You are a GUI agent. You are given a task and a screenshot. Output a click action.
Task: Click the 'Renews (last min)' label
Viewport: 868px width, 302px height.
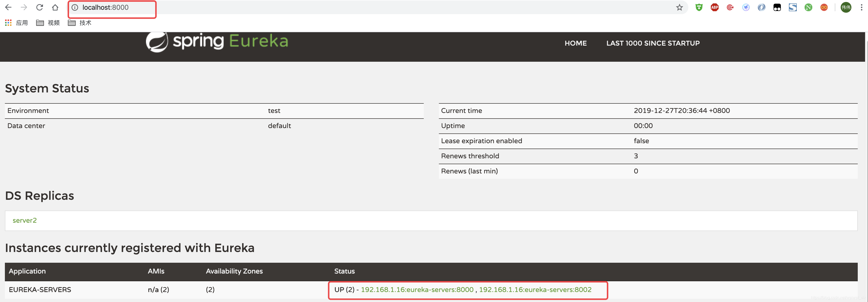[x=469, y=171]
